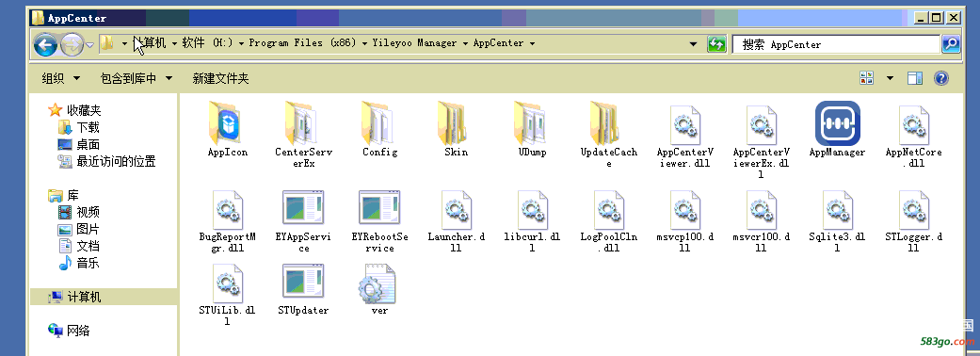Click the 计算机 breadcrumb

tap(151, 43)
